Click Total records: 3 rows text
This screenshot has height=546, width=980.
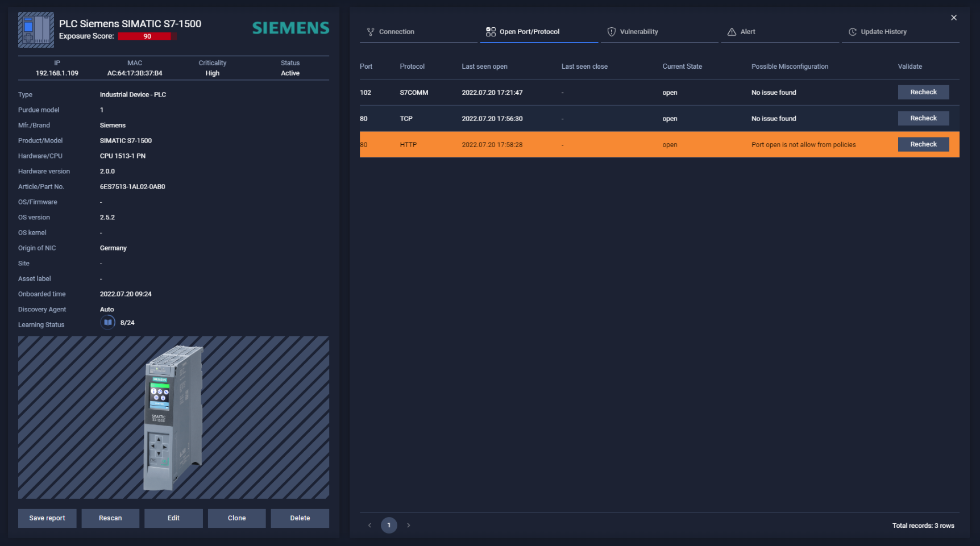[923, 526]
